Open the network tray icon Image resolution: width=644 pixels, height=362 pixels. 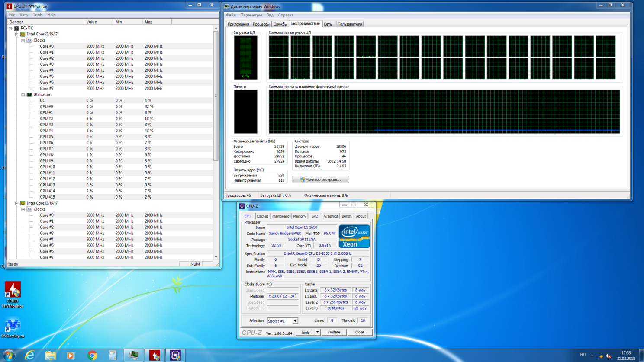(600, 356)
